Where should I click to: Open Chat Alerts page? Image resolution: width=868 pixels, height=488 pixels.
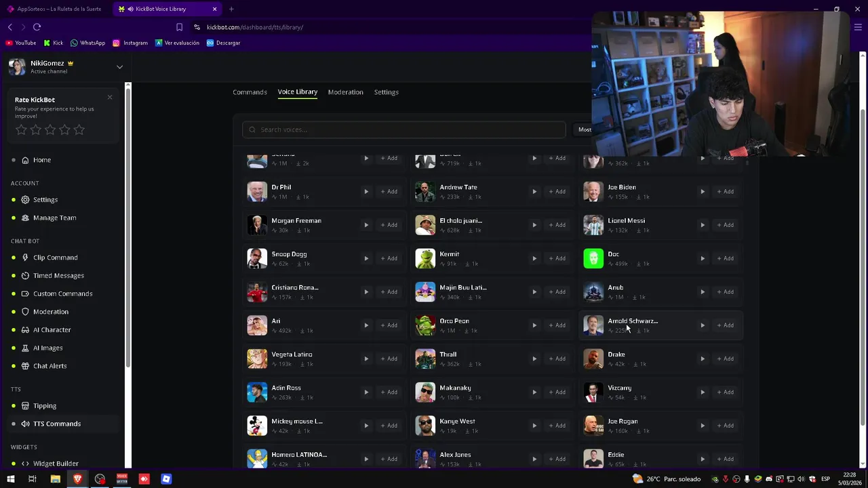coord(50,366)
